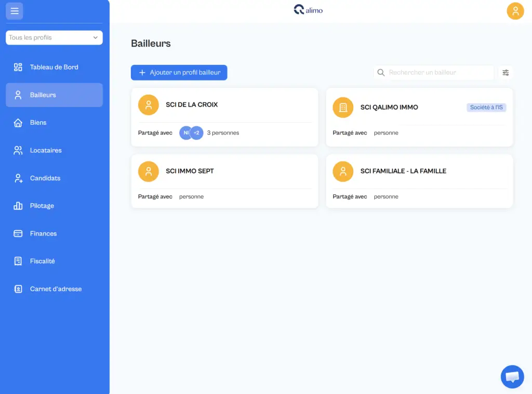Click Ajouter un profil bailleur button
532x394 pixels.
click(x=179, y=73)
